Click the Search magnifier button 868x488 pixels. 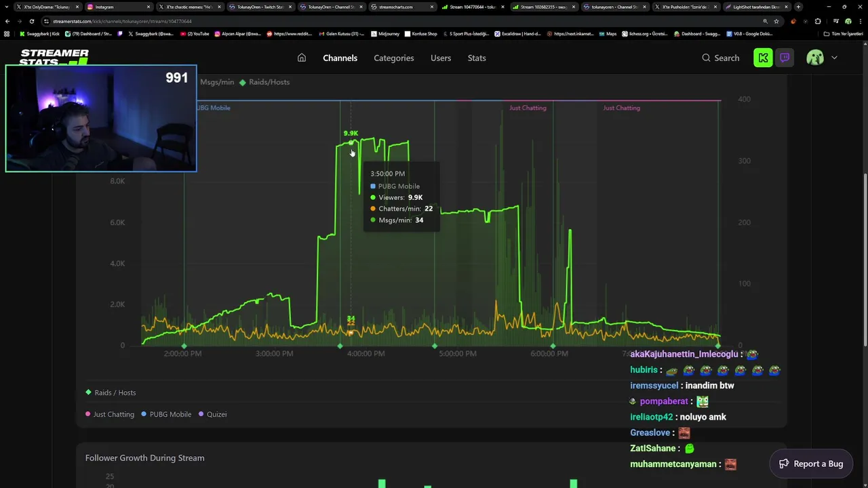(720, 58)
